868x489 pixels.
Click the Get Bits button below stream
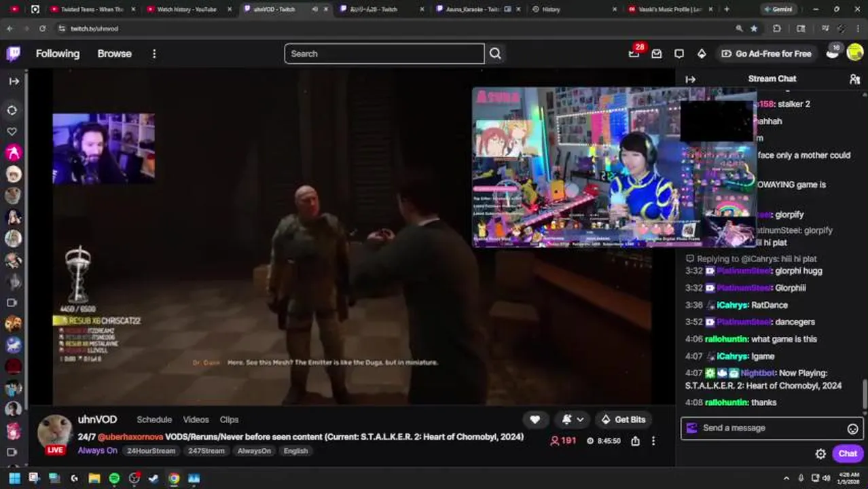tap(623, 420)
